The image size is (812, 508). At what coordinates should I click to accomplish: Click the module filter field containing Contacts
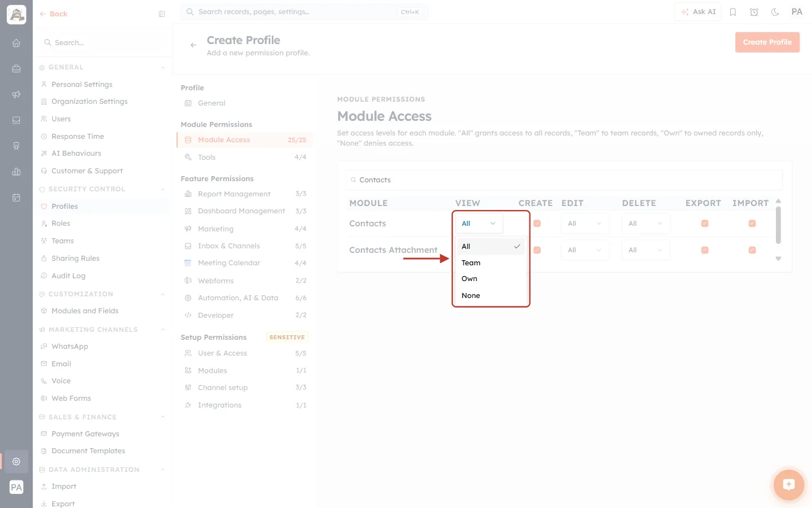[564, 180]
